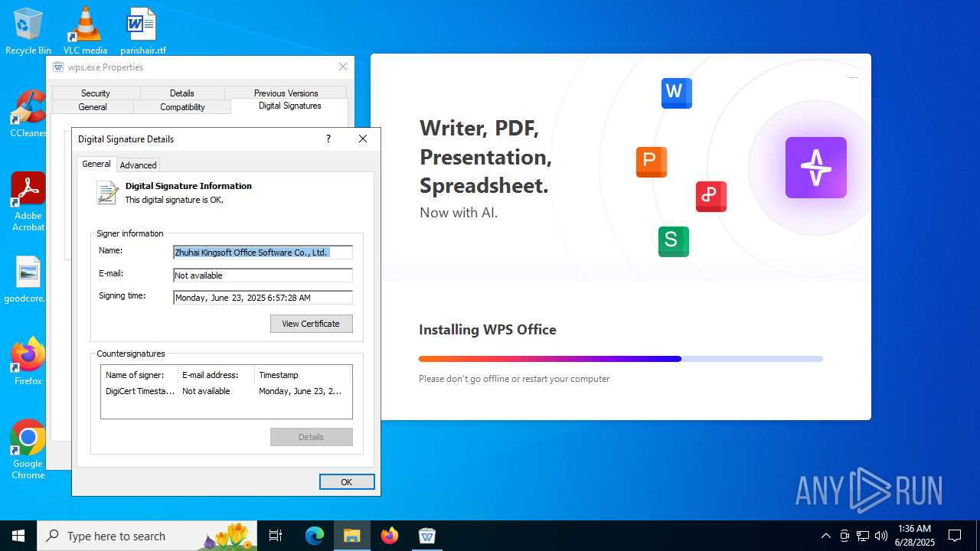Launch VLC media player shortcut
Viewport: 980px width, 551px height.
coord(85,31)
